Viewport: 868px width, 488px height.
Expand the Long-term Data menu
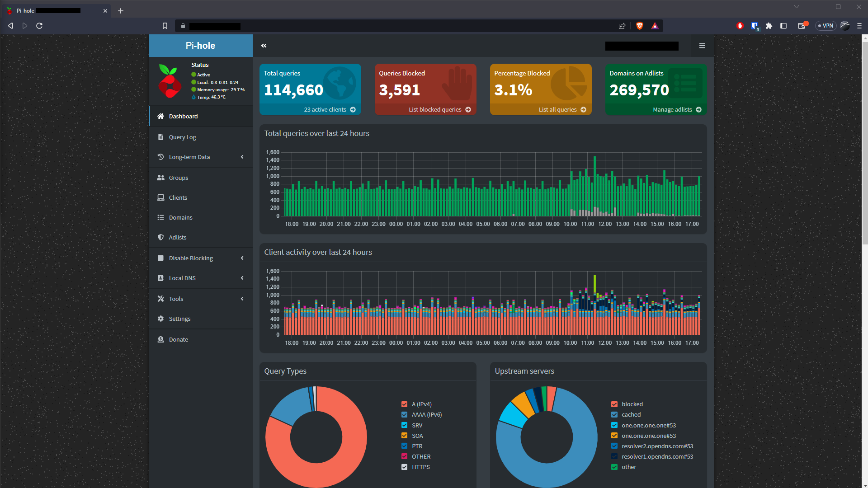point(243,157)
